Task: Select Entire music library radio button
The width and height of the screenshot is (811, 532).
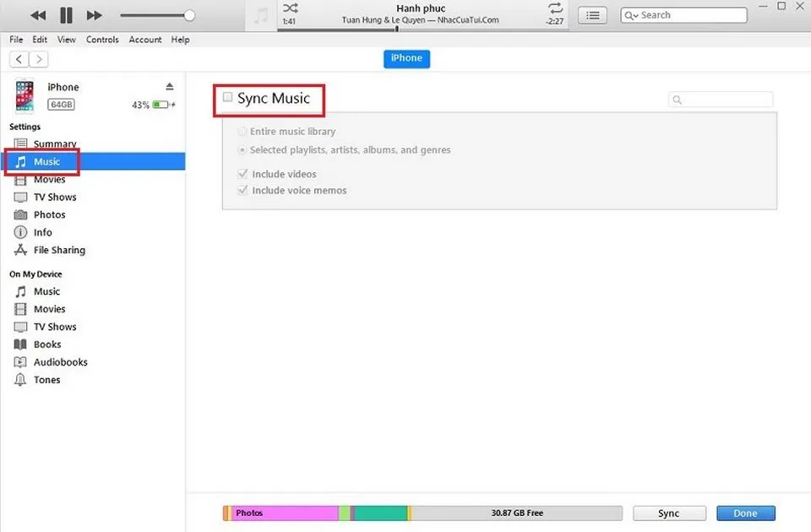Action: [x=242, y=131]
